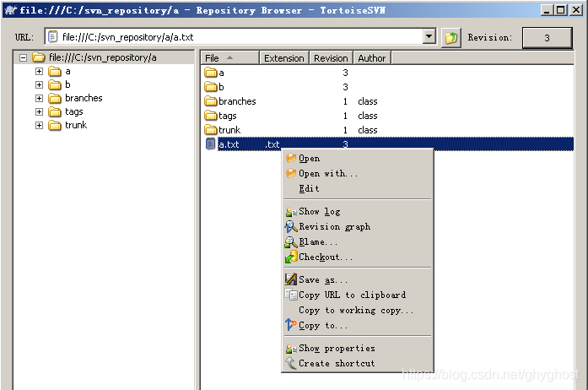Image resolution: width=588 pixels, height=390 pixels.
Task: Select Show log menu entry
Action: click(358, 212)
